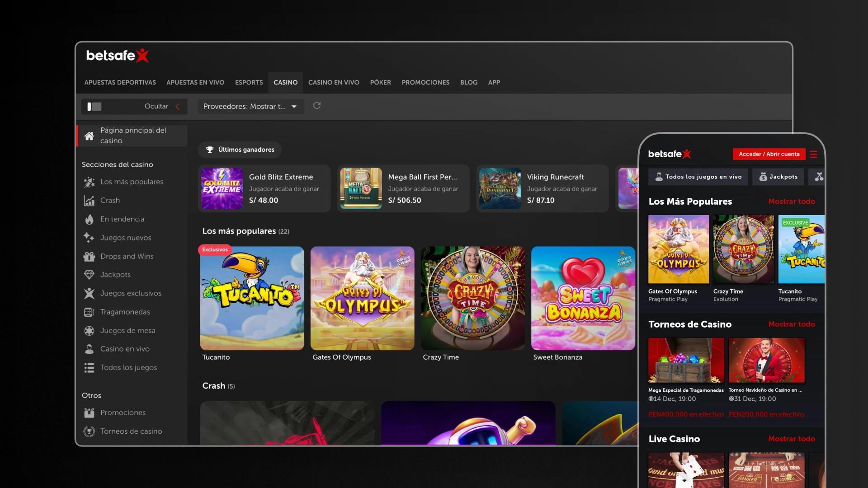Click the Juegos nuevos sparkle icon

89,238
